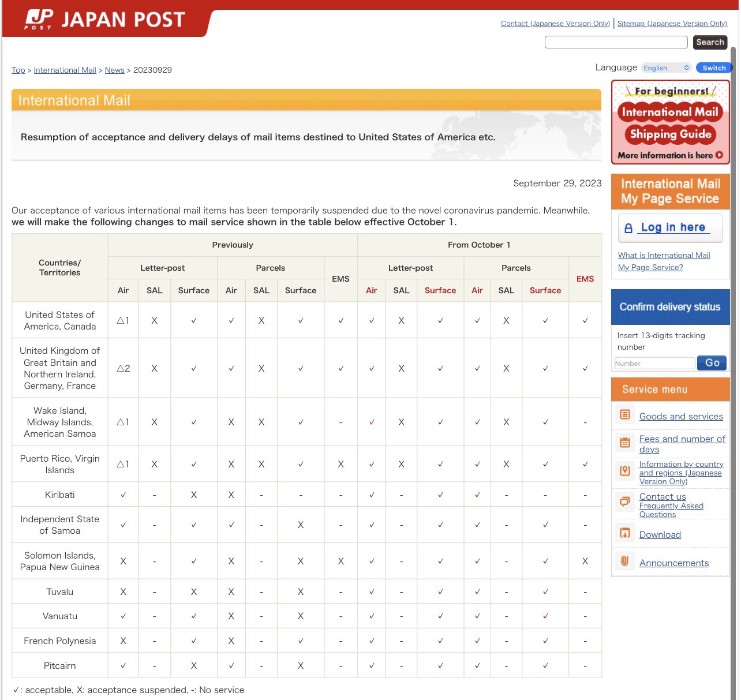Open What is International Mail My Page Service link
Image resolution: width=741 pixels, height=700 pixels.
(x=664, y=261)
